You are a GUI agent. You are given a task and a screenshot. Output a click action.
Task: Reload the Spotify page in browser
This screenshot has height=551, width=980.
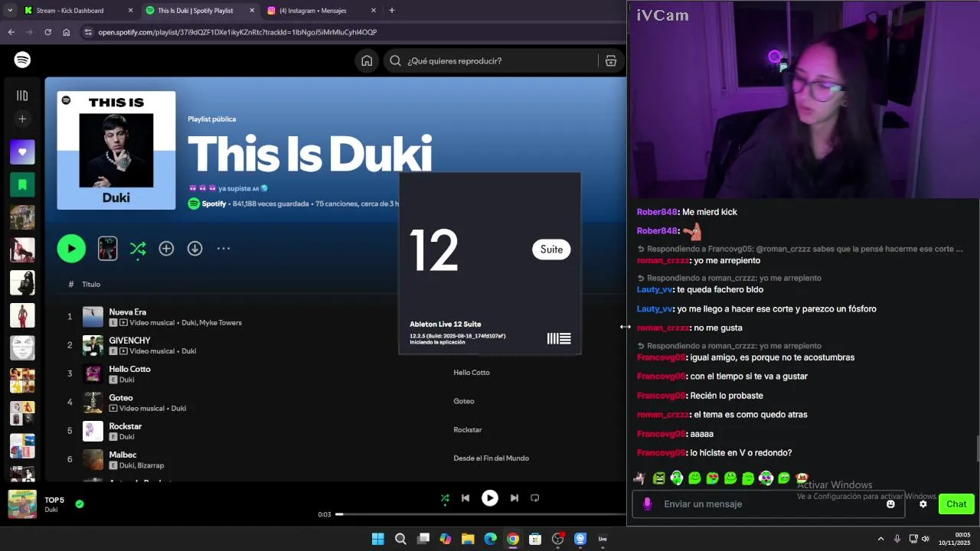(x=48, y=32)
